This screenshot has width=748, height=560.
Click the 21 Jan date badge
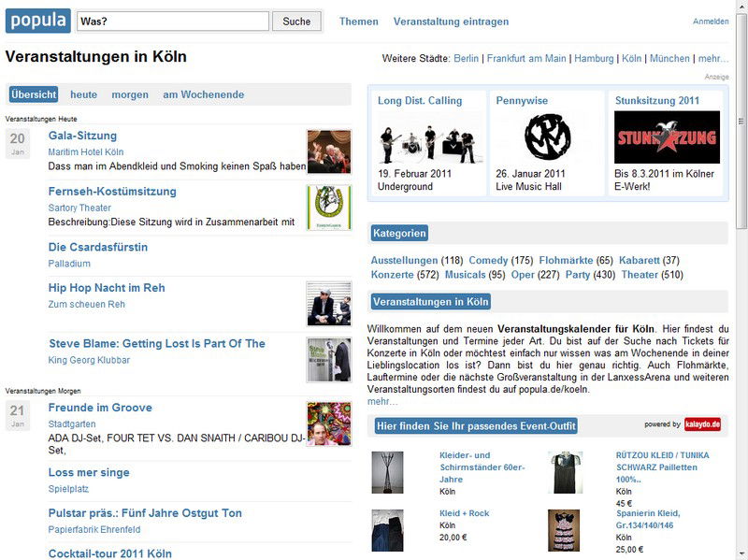click(18, 415)
